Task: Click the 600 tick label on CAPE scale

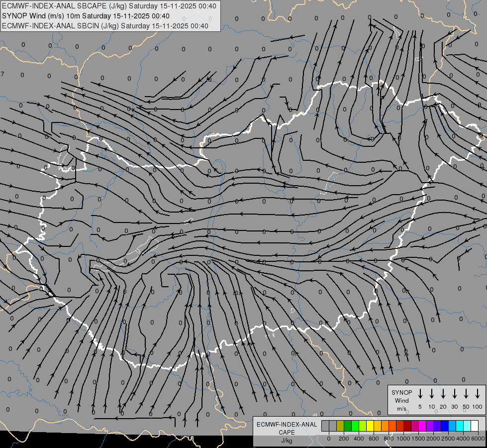Action: (374, 439)
